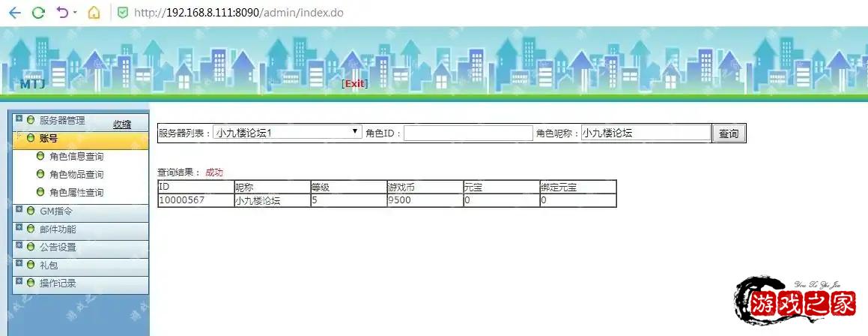Open the 公告设置 menu

tap(58, 247)
